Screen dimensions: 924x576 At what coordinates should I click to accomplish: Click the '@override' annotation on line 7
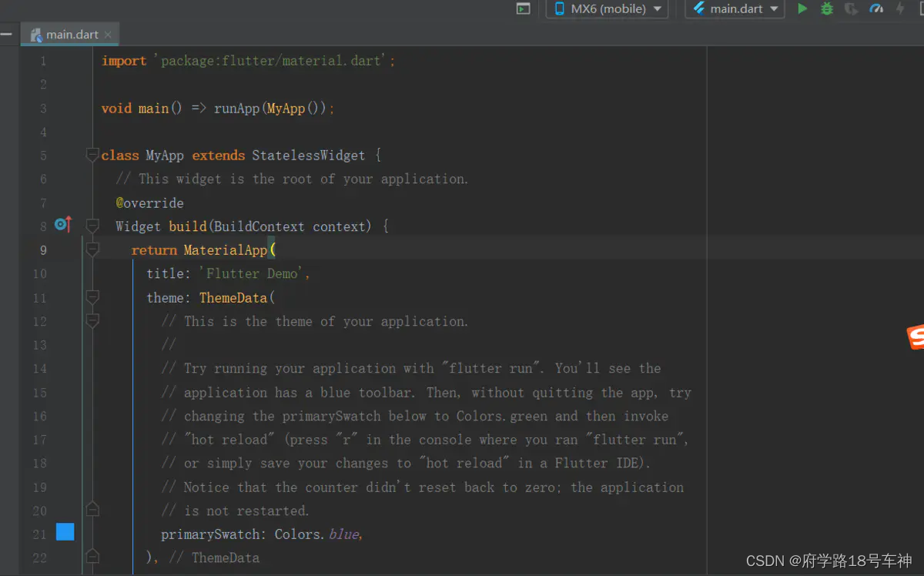[149, 203]
